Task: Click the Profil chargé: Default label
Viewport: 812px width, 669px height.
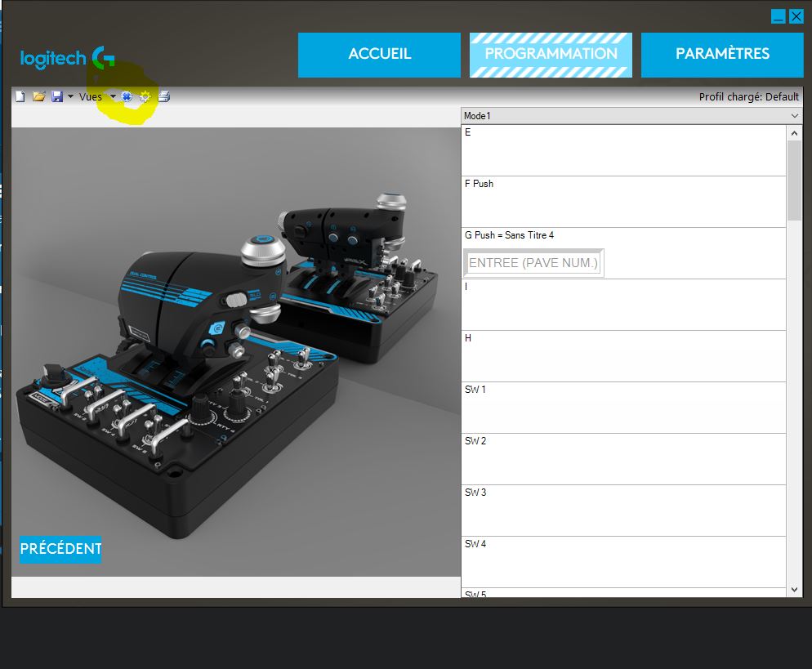Action: pos(749,97)
